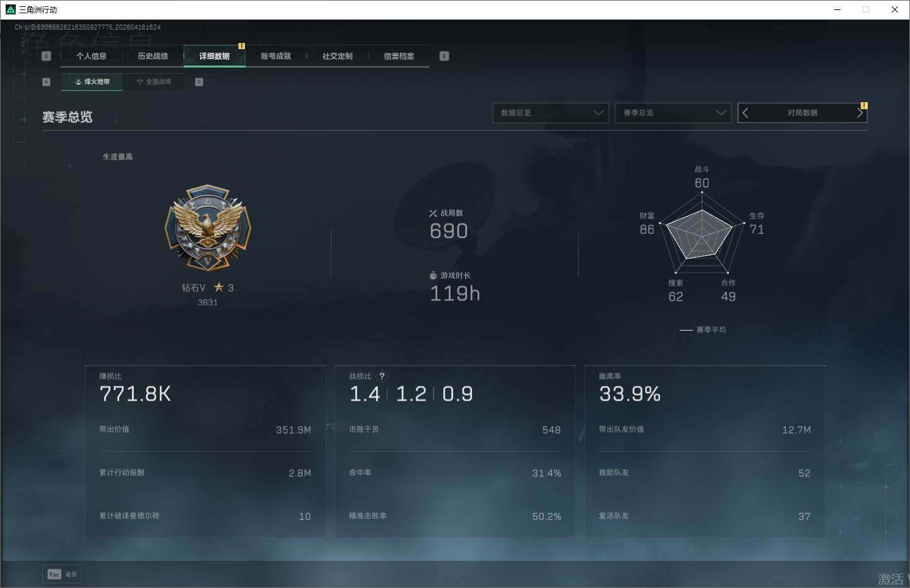Click the 游戏时长 value 119h
This screenshot has height=588, width=910.
pos(455,293)
